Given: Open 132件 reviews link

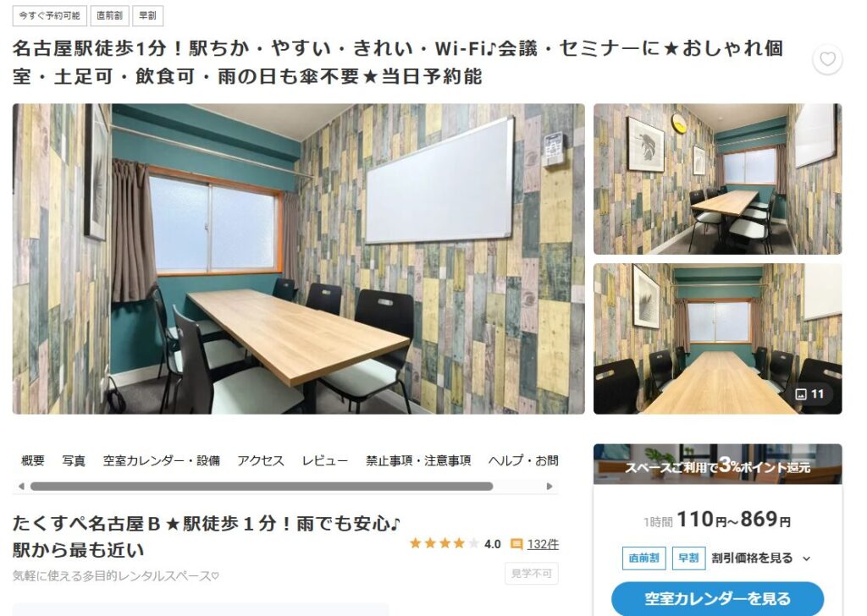Looking at the screenshot, I should [x=543, y=544].
